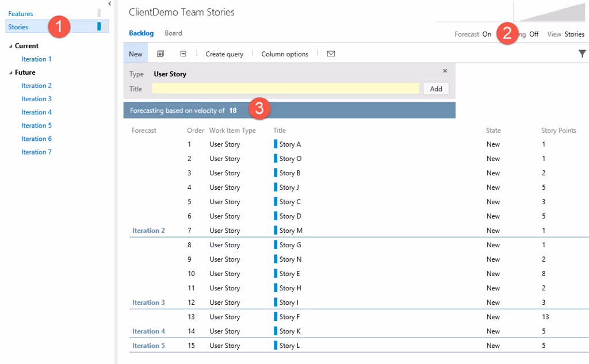Select Stories backlog in sidebar
This screenshot has width=589, height=364.
pyautogui.click(x=18, y=26)
